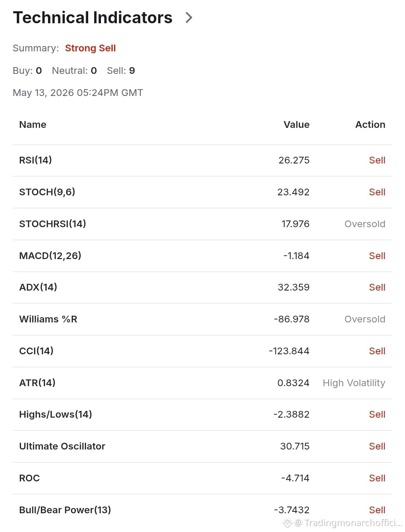Open the RSI(14) indicator row
Screen dimensions: 405x532
pos(202,160)
